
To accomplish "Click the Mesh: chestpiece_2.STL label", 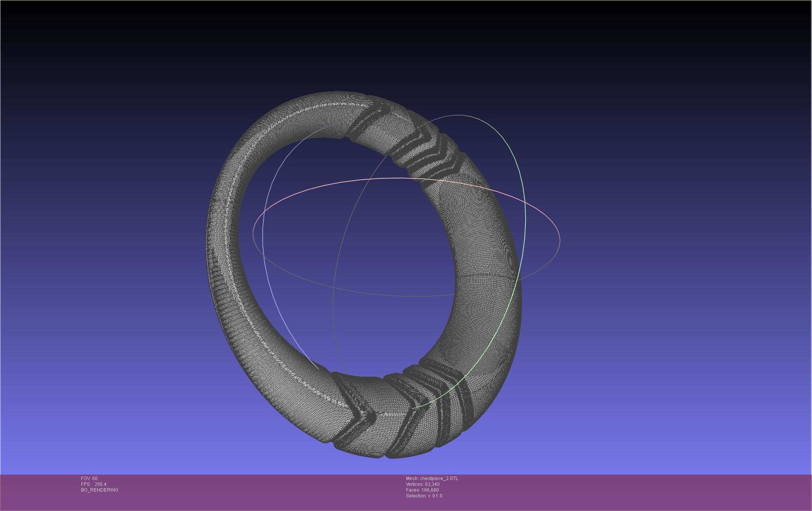I will click(x=432, y=478).
